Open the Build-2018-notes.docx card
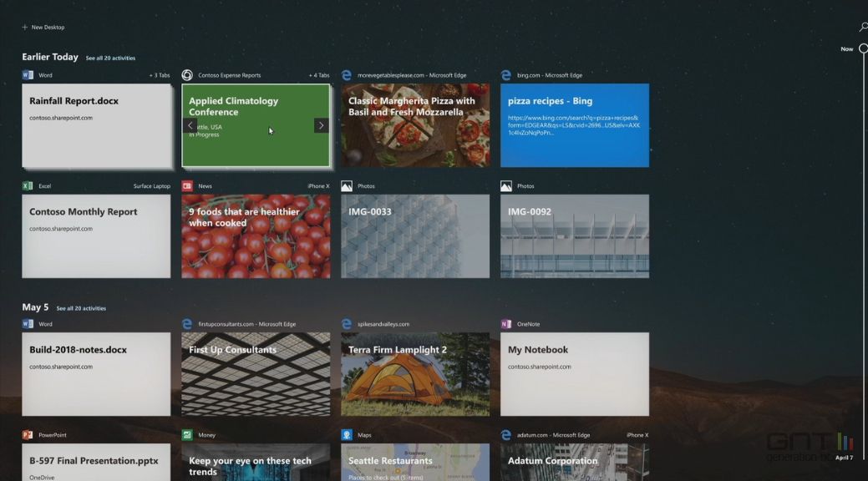 (x=96, y=374)
